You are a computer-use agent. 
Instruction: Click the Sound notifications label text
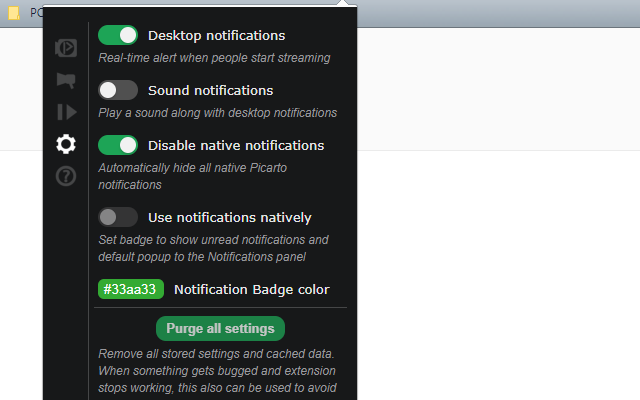tap(211, 91)
